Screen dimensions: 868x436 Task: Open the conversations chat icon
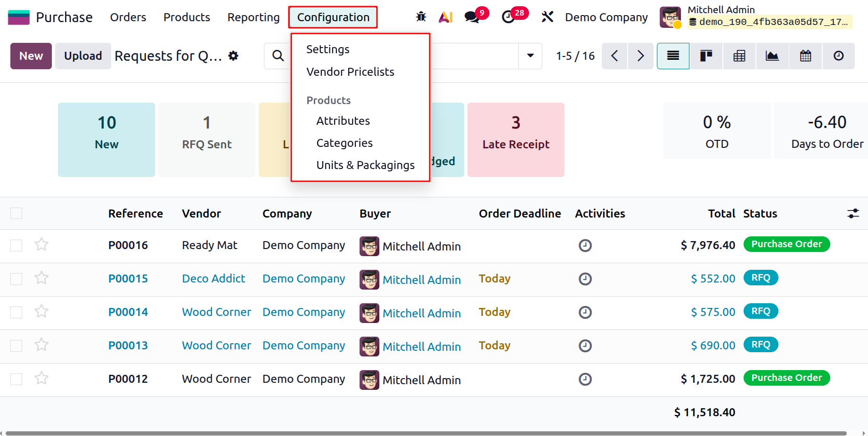(x=472, y=17)
